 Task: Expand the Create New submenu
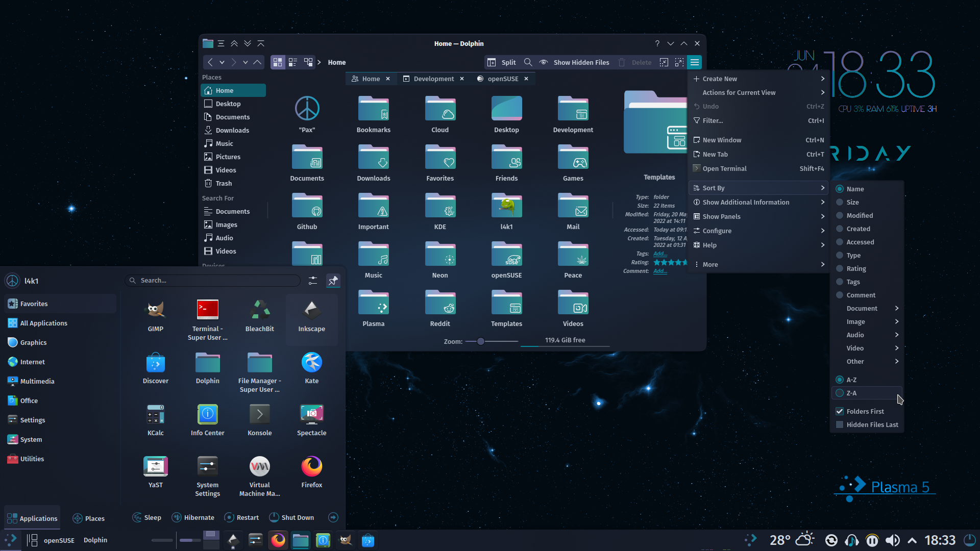point(758,79)
